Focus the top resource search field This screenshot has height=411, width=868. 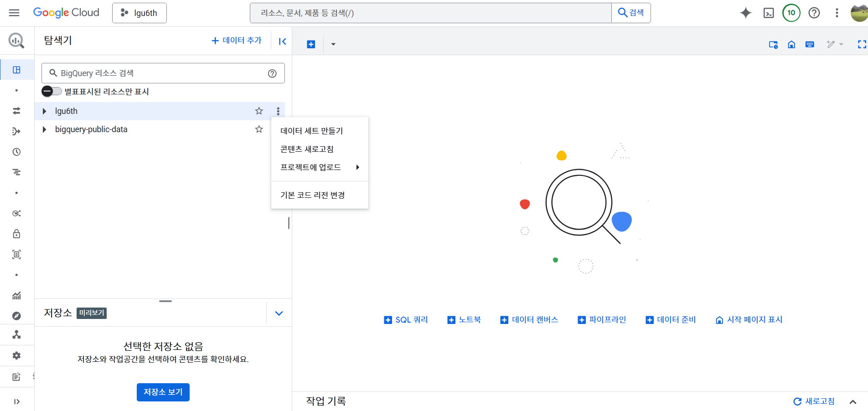[431, 13]
